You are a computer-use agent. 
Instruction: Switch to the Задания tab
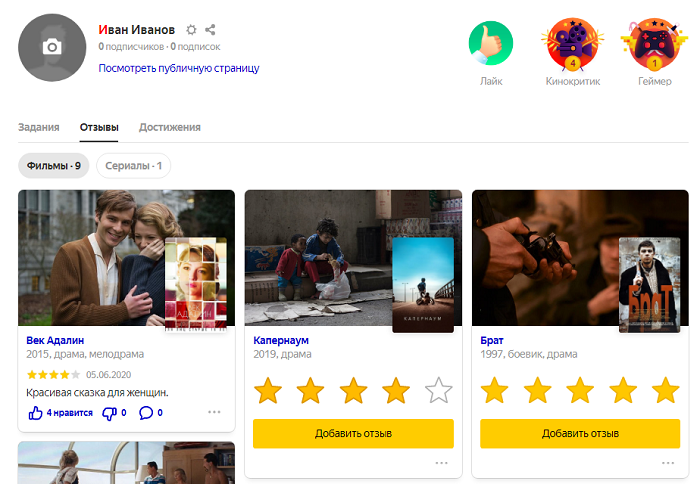coord(38,127)
